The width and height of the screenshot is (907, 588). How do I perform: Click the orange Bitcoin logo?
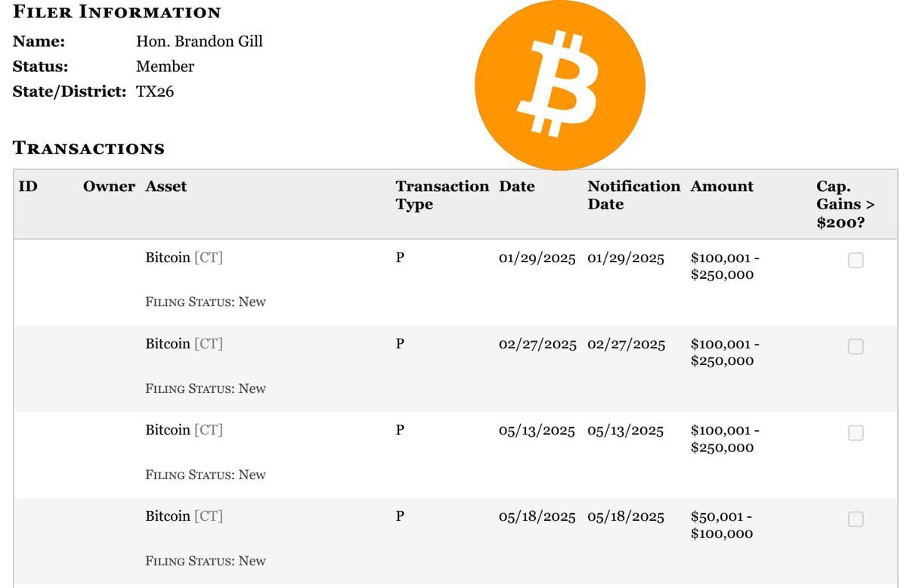560,84
